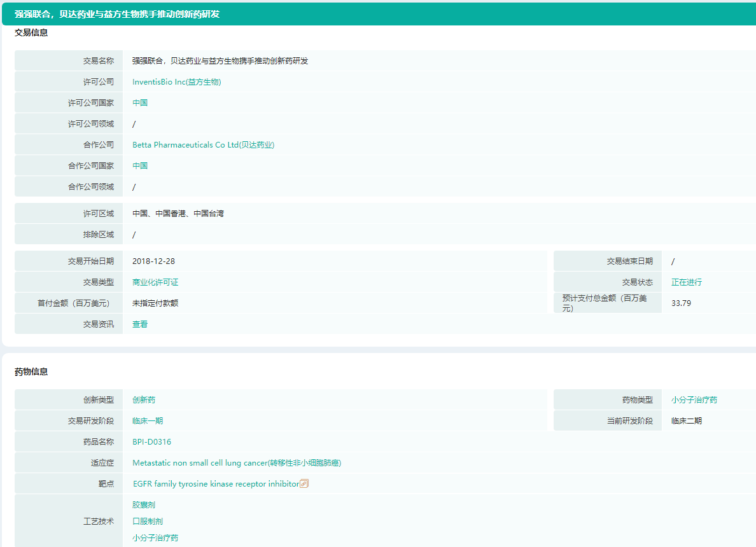Click the 正在进行 transaction status link
The image size is (756, 547).
[x=687, y=282]
